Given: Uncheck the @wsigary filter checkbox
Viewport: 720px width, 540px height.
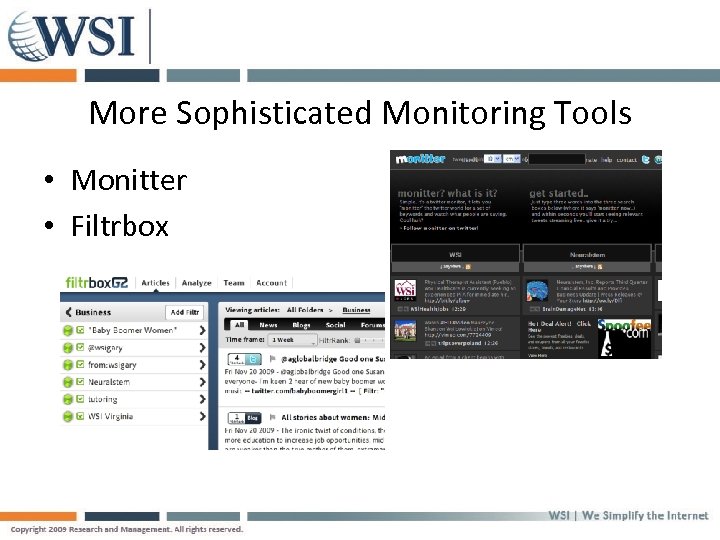Looking at the screenshot, I should click(80, 347).
